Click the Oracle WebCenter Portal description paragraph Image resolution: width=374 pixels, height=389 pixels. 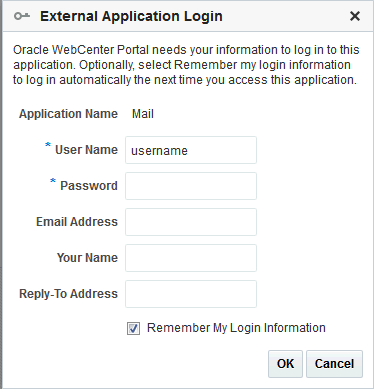point(186,65)
